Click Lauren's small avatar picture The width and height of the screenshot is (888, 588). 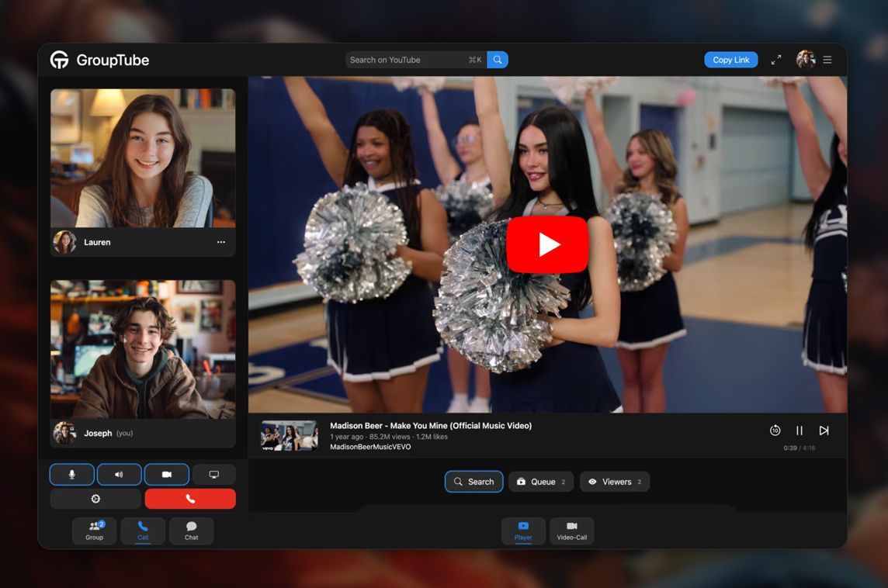pos(64,242)
